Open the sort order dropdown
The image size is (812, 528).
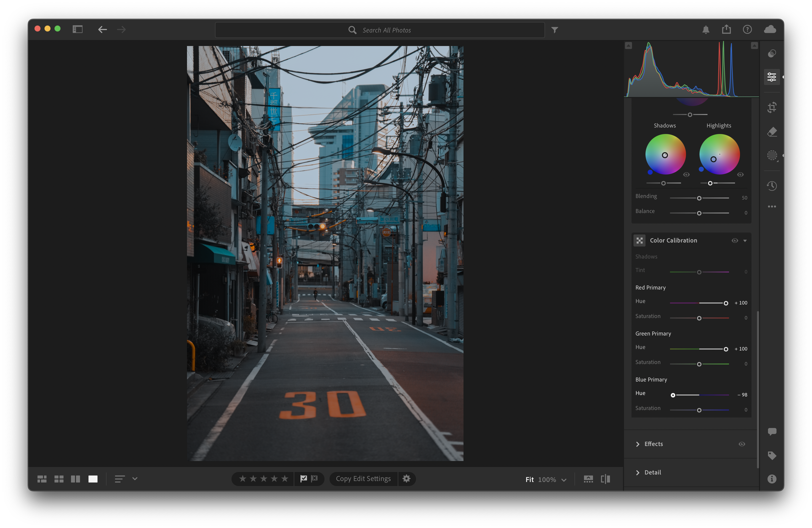click(135, 479)
